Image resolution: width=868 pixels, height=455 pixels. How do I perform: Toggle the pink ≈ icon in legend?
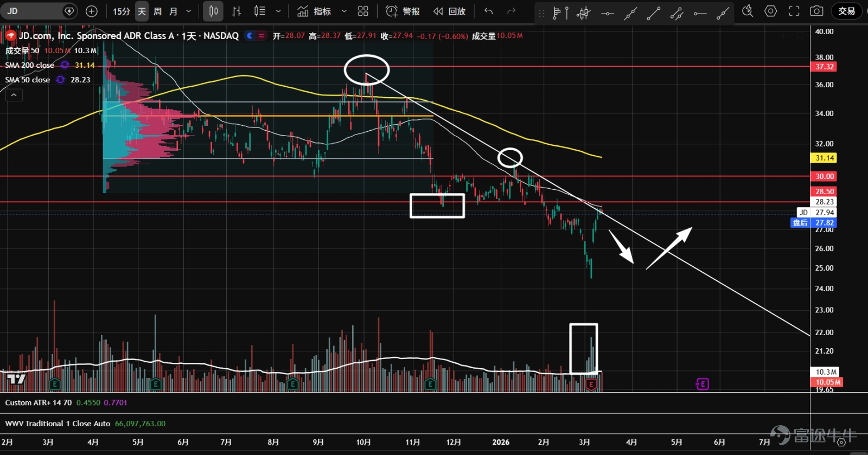[261, 36]
